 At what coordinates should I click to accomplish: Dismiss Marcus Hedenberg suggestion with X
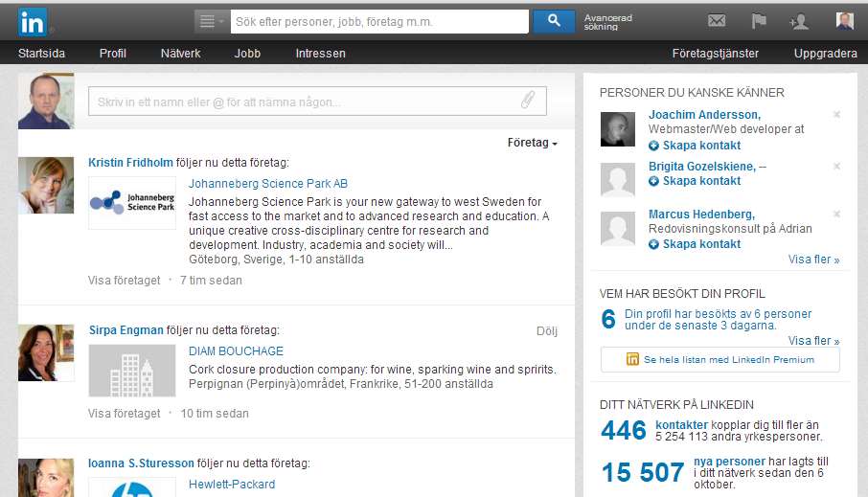[837, 214]
